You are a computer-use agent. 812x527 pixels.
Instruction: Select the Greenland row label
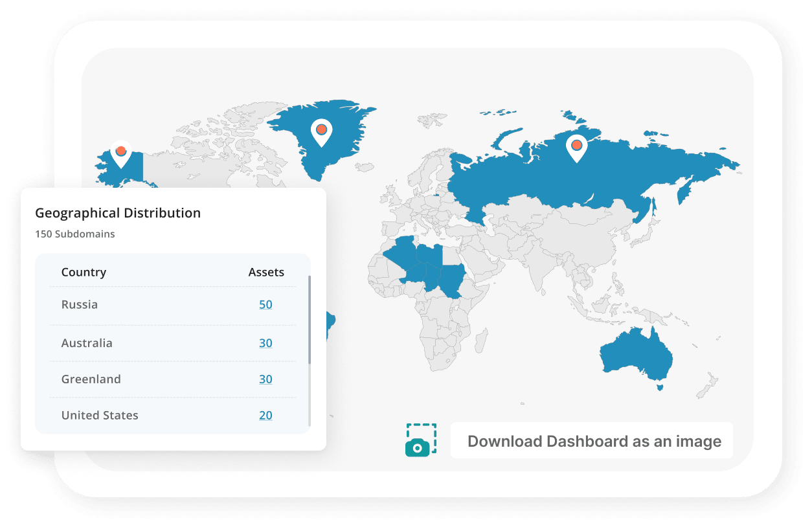click(91, 379)
